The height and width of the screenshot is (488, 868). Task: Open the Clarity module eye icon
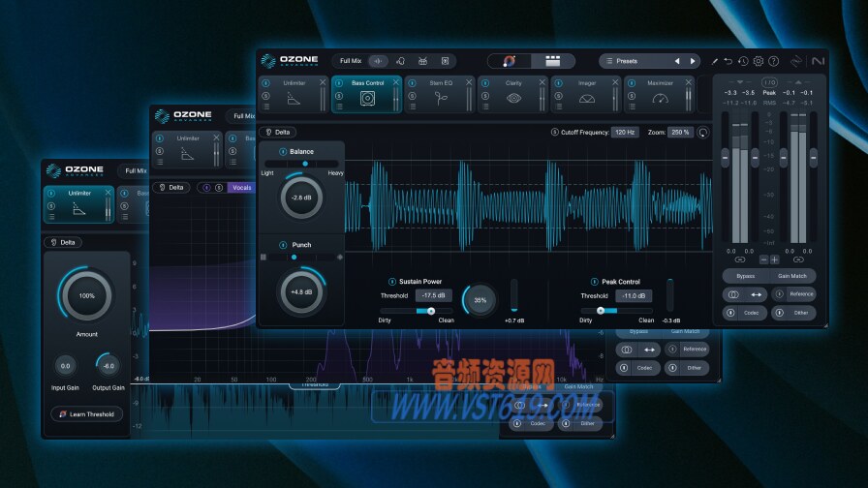(x=513, y=99)
